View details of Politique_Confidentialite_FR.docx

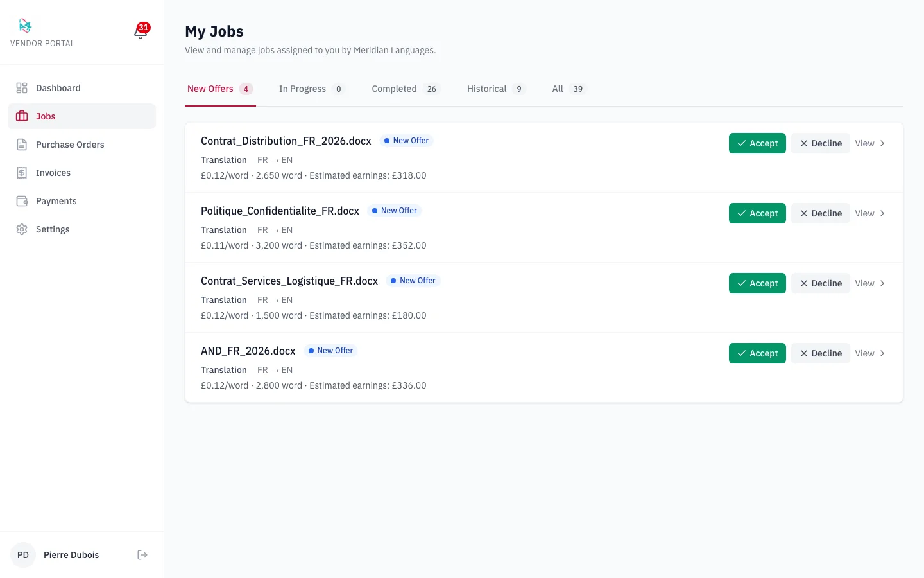pos(870,213)
